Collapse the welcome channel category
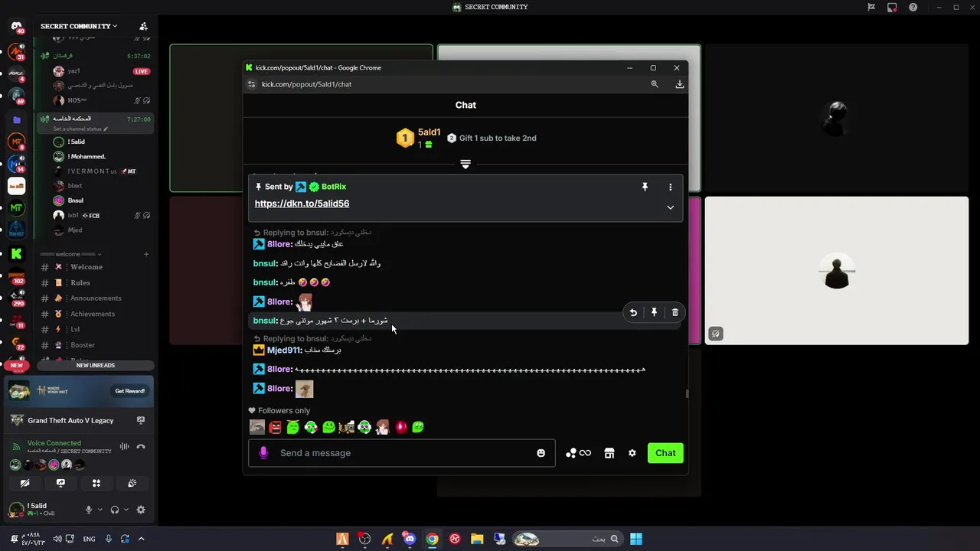The width and height of the screenshot is (980, 551). click(x=71, y=254)
